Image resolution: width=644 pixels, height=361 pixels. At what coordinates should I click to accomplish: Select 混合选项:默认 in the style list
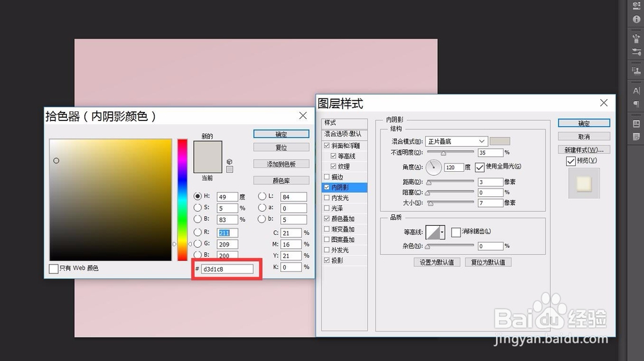coord(344,134)
